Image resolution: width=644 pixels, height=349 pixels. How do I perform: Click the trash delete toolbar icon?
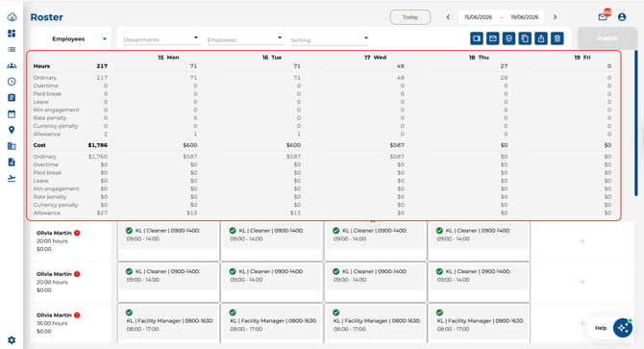tap(557, 38)
